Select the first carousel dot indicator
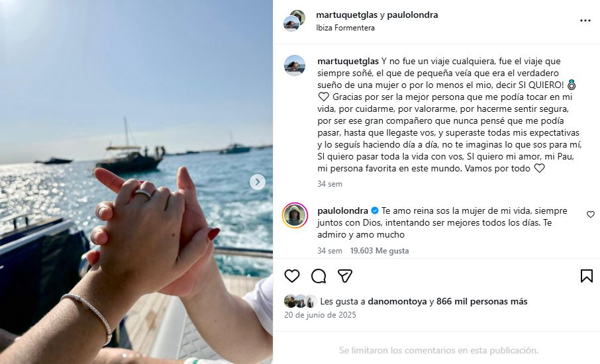The width and height of the screenshot is (600, 364). tap(124, 355)
